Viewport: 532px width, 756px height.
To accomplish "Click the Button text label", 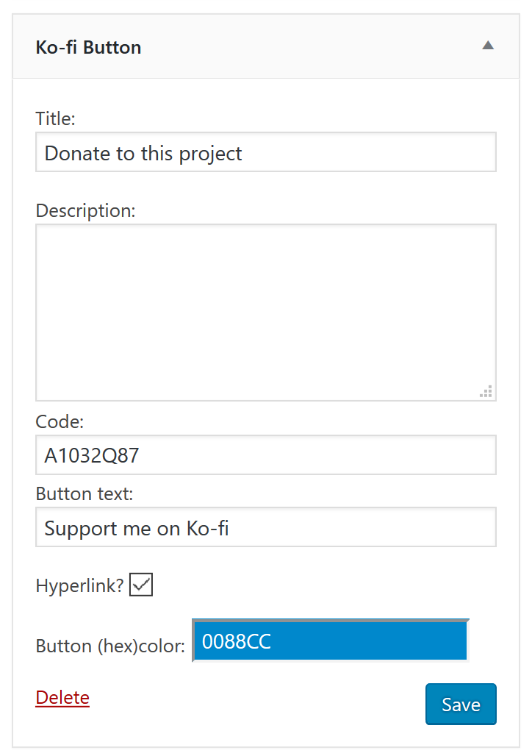I will [x=84, y=493].
